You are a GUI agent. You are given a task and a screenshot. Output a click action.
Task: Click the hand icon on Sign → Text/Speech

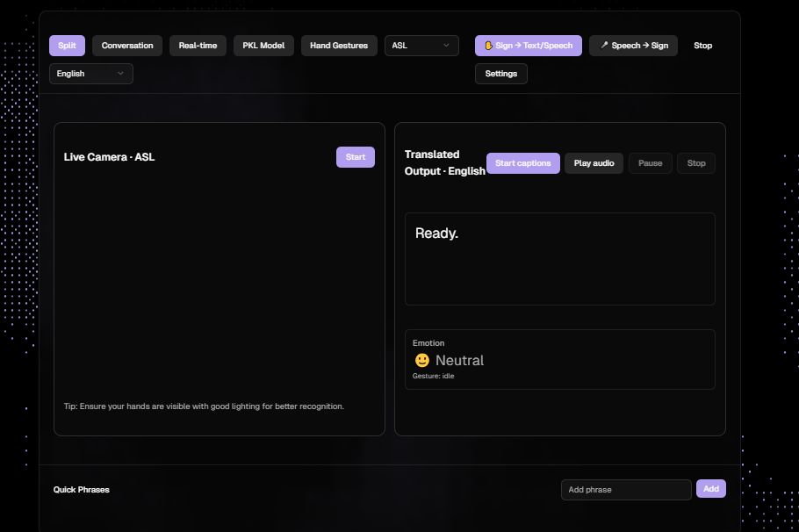coord(489,46)
